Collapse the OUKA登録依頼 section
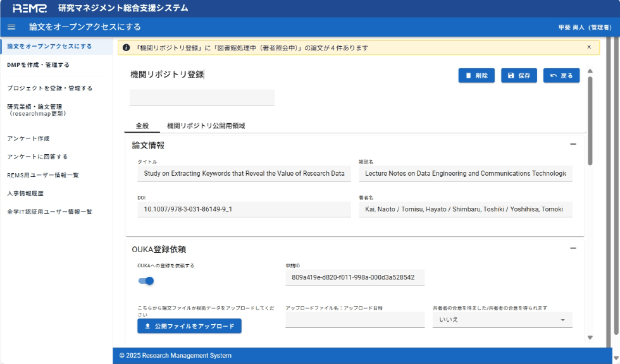Image resolution: width=620 pixels, height=364 pixels. pyautogui.click(x=574, y=248)
